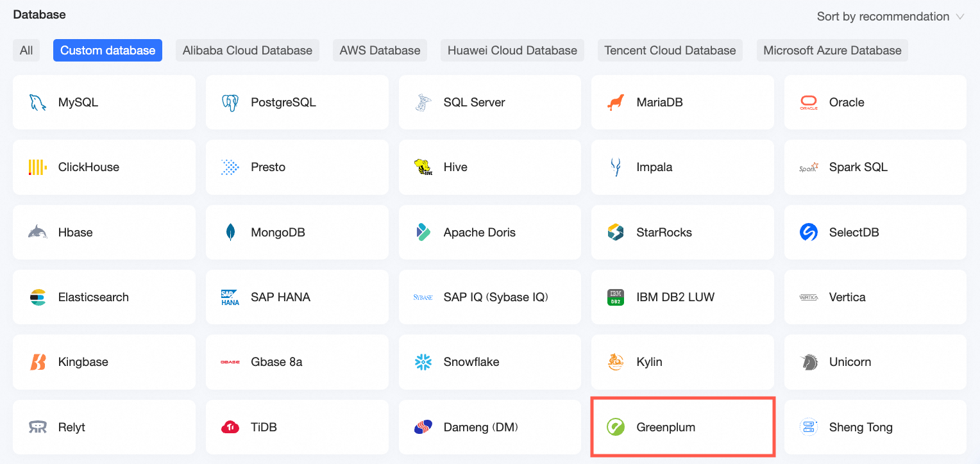
Task: Select the All filter tab
Action: coord(26,51)
